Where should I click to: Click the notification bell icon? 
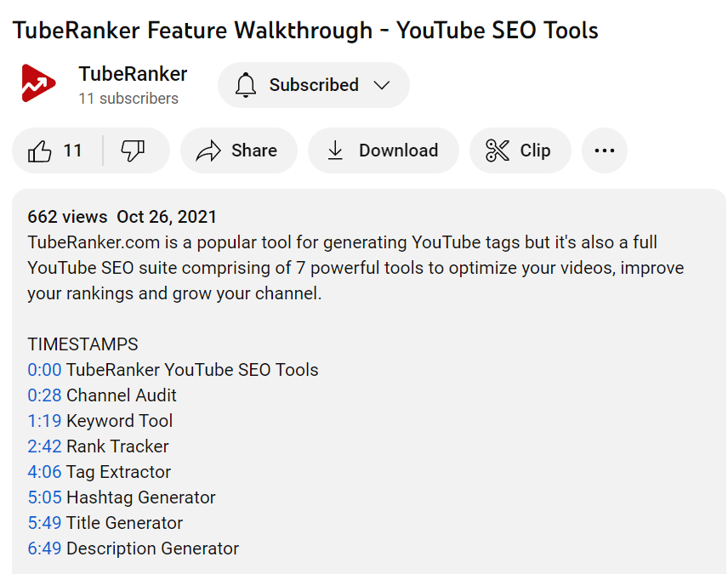[x=246, y=85]
